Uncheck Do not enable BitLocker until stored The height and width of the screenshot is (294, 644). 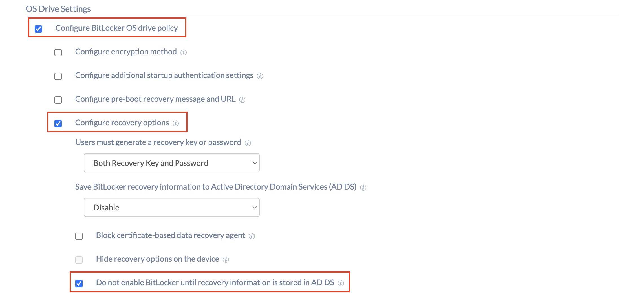79,283
